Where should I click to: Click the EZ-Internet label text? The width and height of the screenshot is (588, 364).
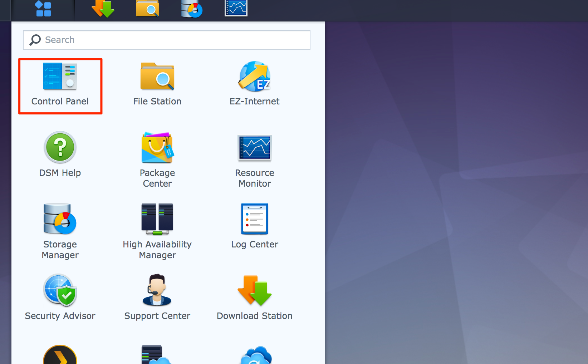tap(255, 101)
